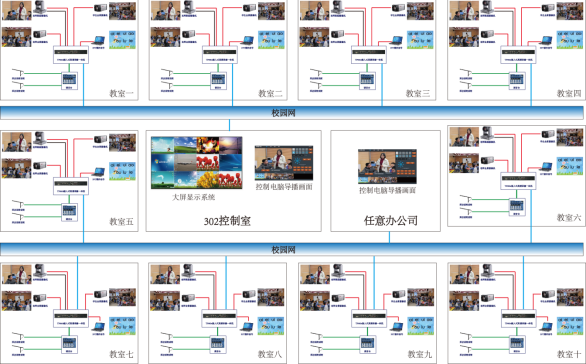The image size is (586, 364).
Task: Click the 大屏显示系统 caption
Action: coord(194,197)
